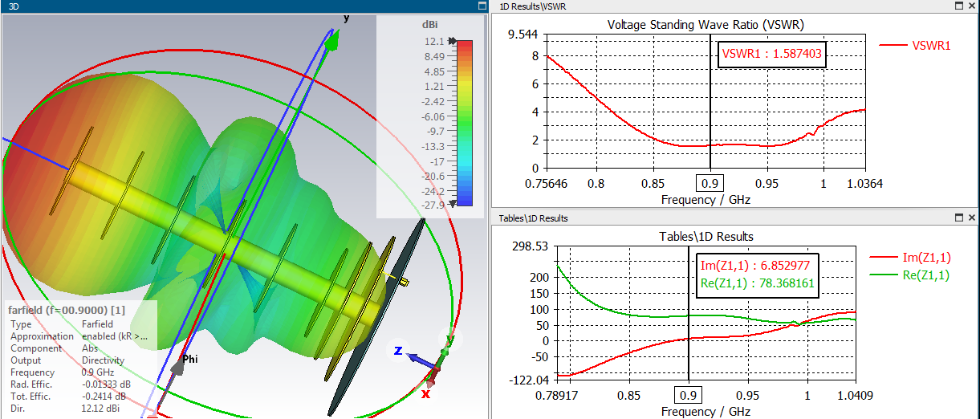Click the Tables\1D Results plot title text
The width and height of the screenshot is (980, 419).
tap(706, 236)
